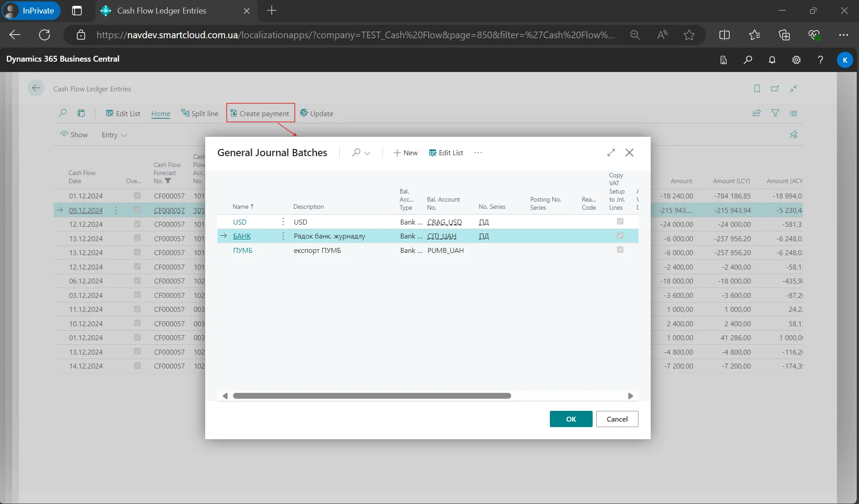Open more options ellipsis in dialog toolbar
This screenshot has height=504, width=859.
pos(478,153)
